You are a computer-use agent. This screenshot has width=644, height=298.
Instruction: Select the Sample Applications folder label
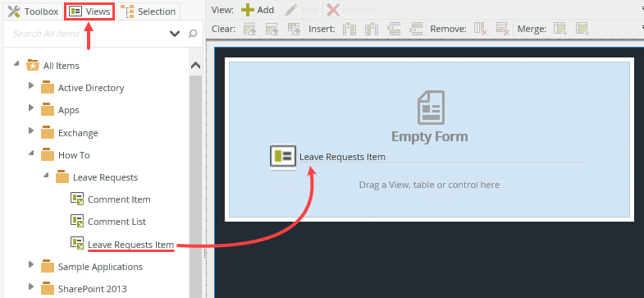tap(100, 267)
